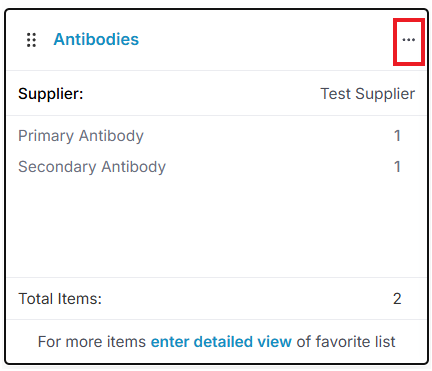Click the Supplier: field label
This screenshot has width=432, height=371.
pyautogui.click(x=51, y=94)
